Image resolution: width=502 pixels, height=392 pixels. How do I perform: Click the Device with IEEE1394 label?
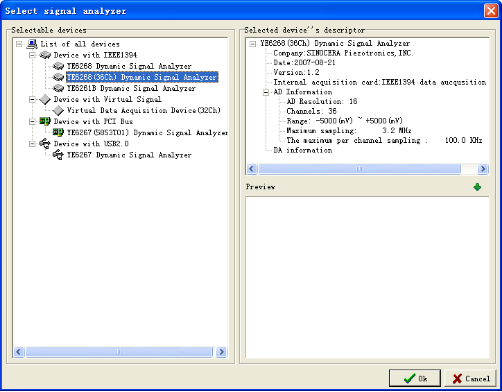pyautogui.click(x=95, y=55)
